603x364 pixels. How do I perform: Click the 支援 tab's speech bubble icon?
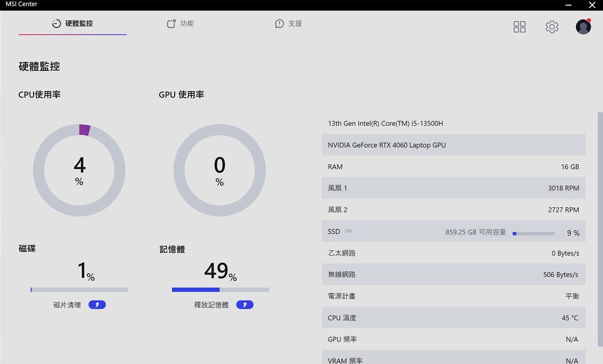point(279,24)
